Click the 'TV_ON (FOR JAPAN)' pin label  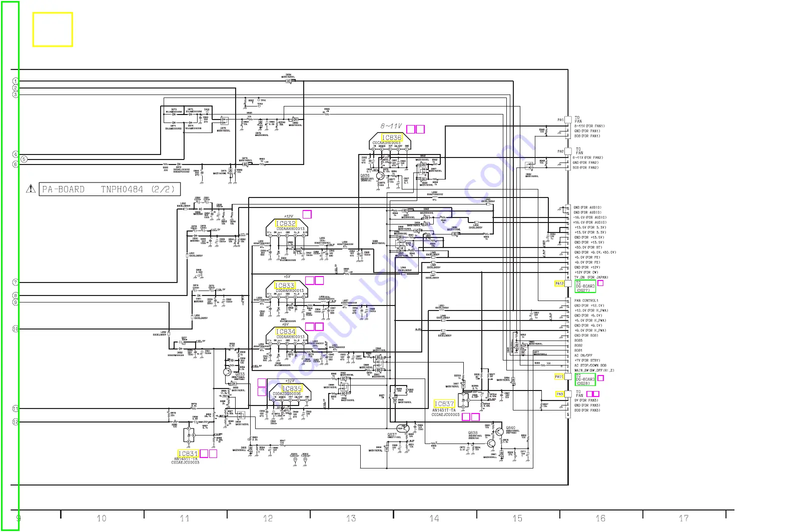coord(591,277)
